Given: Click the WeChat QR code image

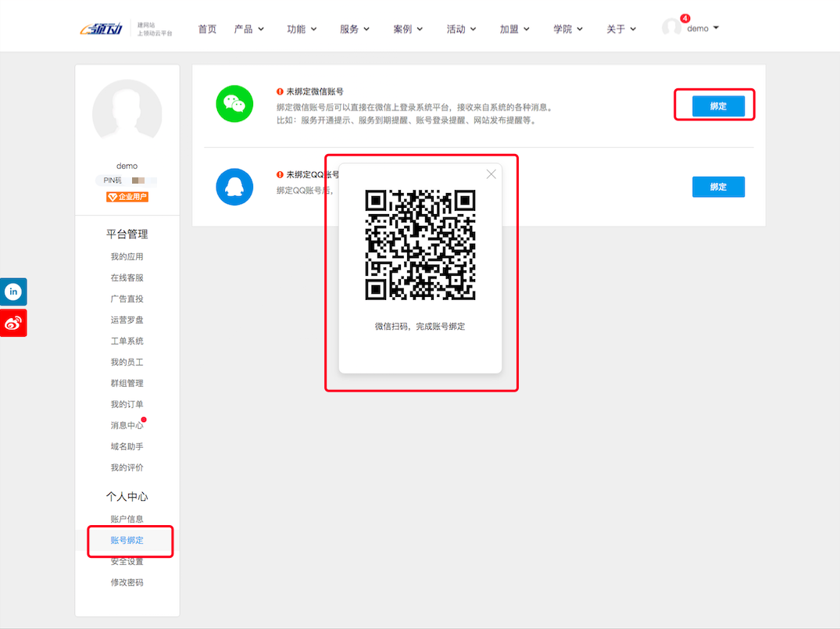Looking at the screenshot, I should (420, 245).
